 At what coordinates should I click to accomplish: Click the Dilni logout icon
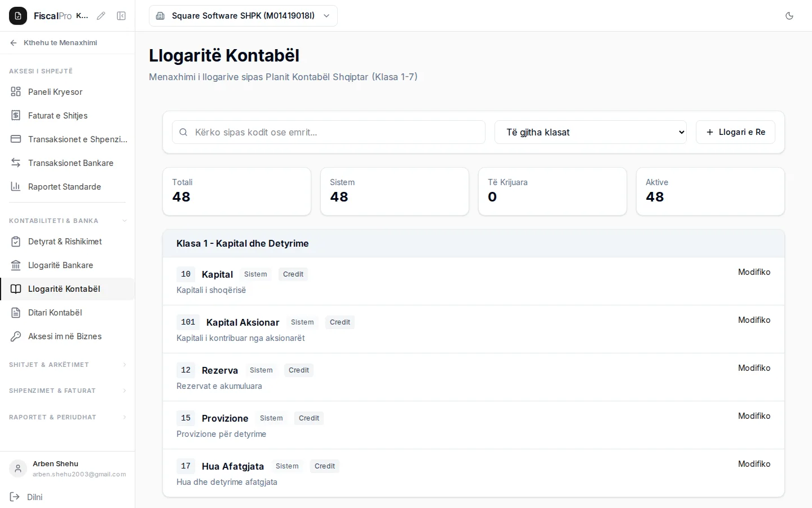15,497
